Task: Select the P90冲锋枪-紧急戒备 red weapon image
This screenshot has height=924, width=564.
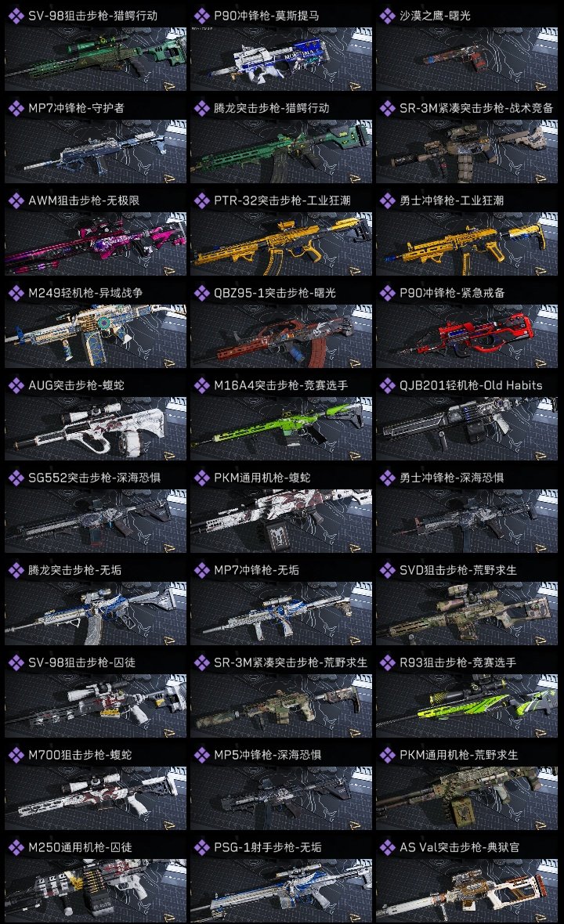Action: 467,337
